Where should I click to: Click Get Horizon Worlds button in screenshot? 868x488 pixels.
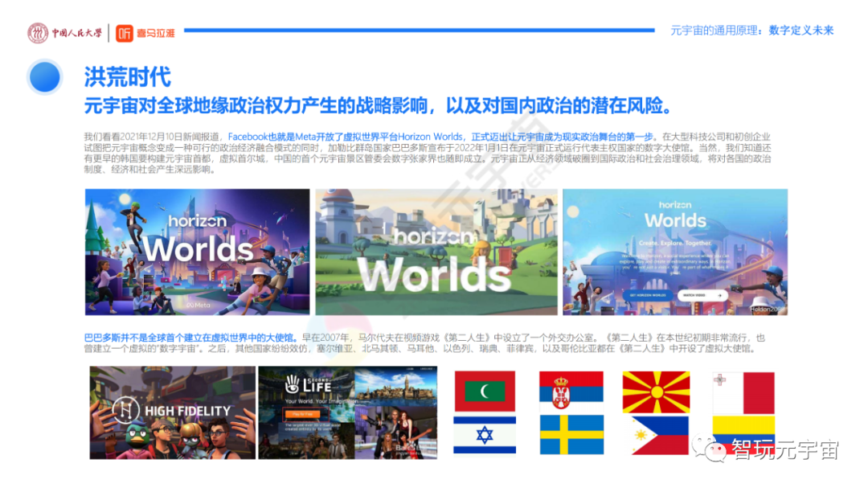(x=648, y=295)
